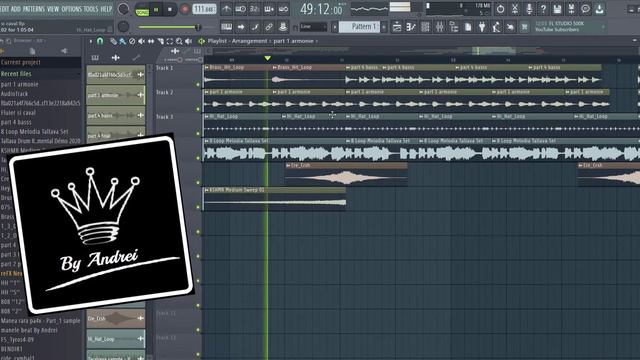Select the Paint brush tool in playlist
Screen dimensions: 640x360
[x=122, y=41]
